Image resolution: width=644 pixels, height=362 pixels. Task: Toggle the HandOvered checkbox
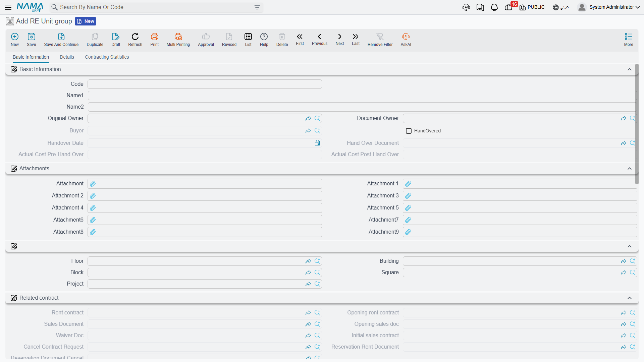(x=409, y=131)
